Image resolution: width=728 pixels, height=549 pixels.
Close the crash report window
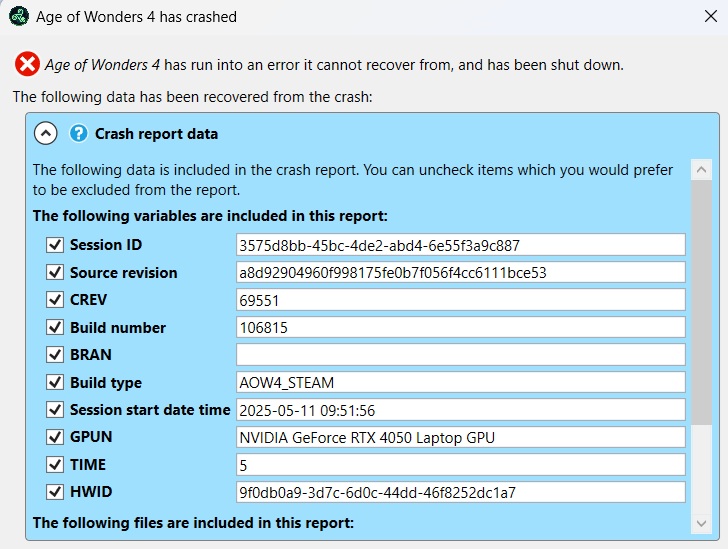click(x=710, y=17)
